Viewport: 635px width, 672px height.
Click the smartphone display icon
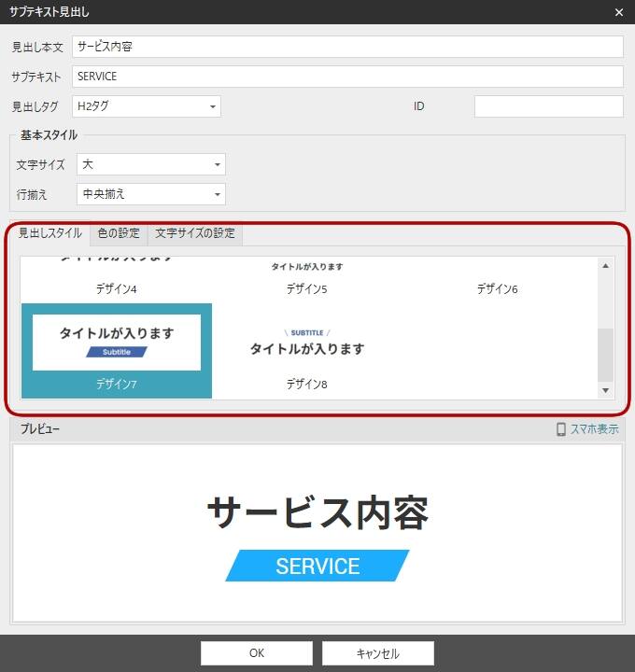(x=561, y=429)
